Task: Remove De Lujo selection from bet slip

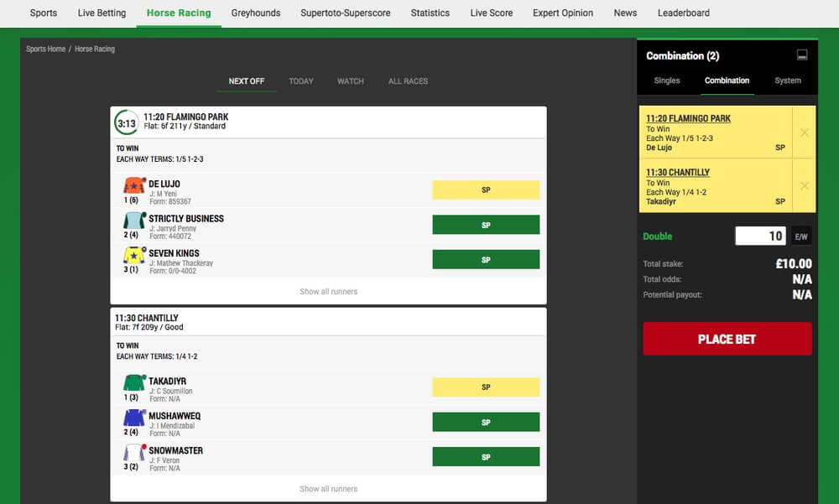Action: pos(805,132)
